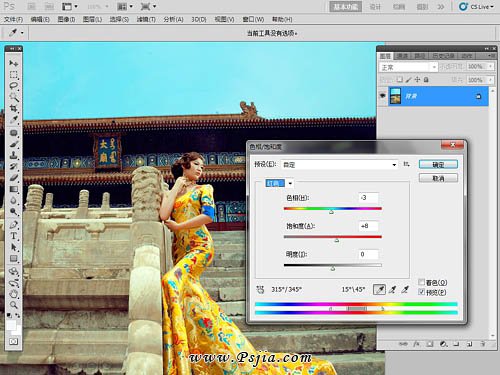Select the Move tool in the toolbox
The height and width of the screenshot is (375, 500).
[x=13, y=63]
